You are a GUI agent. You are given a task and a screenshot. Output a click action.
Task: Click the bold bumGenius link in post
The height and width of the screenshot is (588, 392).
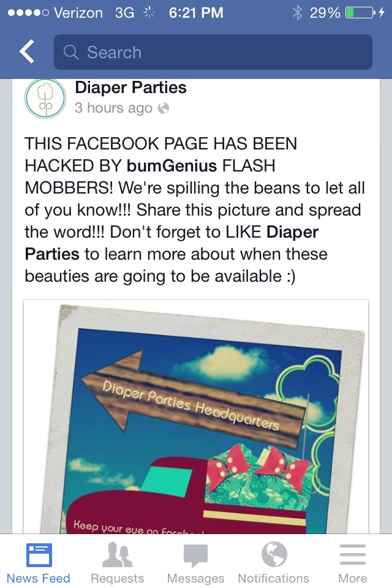171,166
